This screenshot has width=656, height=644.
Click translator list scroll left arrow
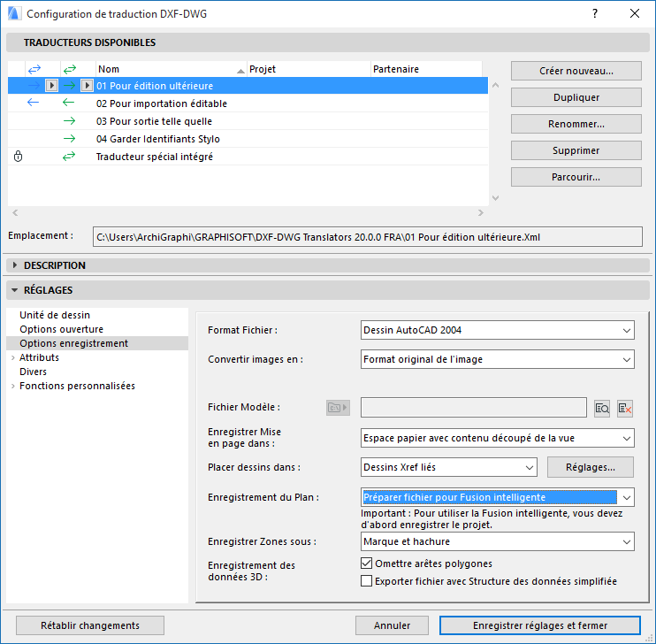click(15, 212)
